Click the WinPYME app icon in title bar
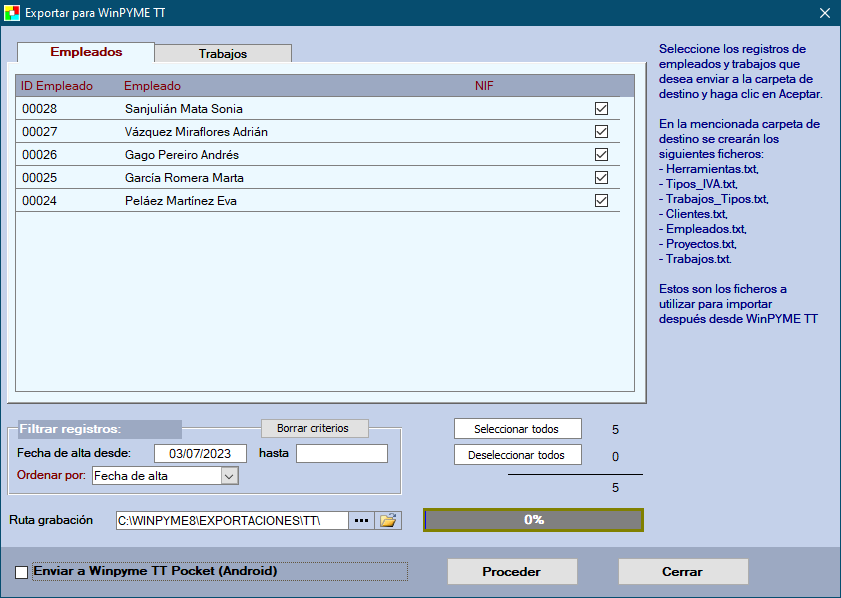The height and width of the screenshot is (598, 841). [x=12, y=13]
